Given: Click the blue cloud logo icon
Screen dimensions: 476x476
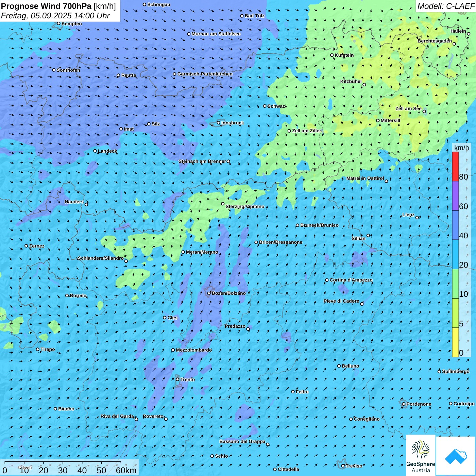Looking at the screenshot, I should click(x=456, y=456).
